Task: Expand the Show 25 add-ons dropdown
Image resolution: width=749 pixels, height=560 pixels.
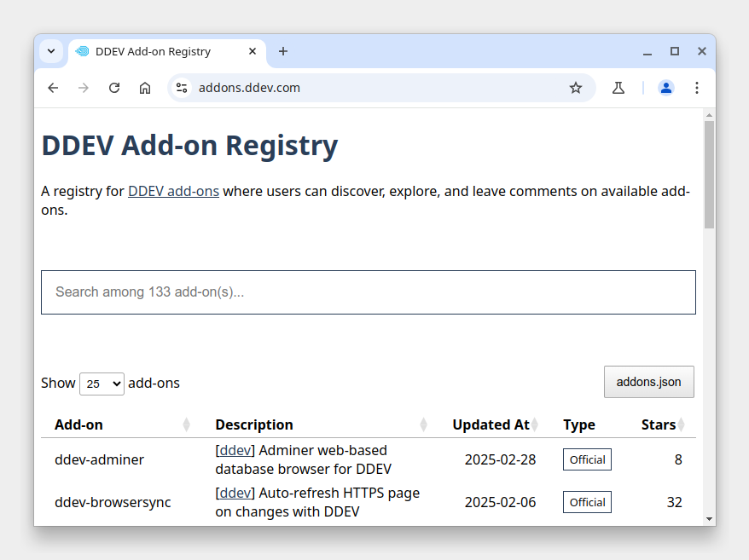Action: (102, 384)
